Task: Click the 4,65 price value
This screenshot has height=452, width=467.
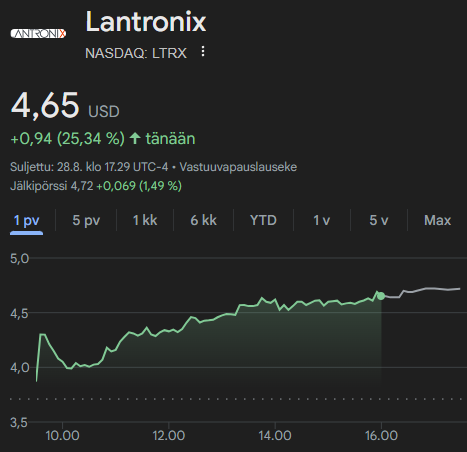Action: 45,105
